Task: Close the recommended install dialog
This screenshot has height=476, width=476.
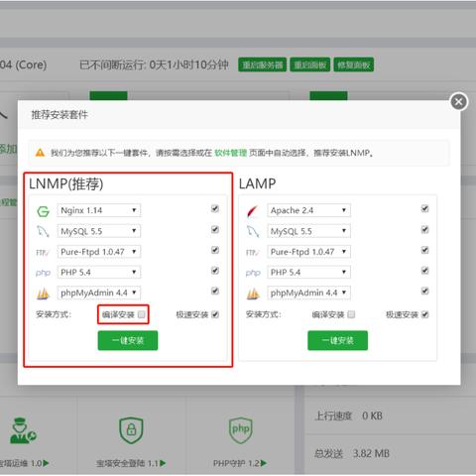Action: [459, 102]
